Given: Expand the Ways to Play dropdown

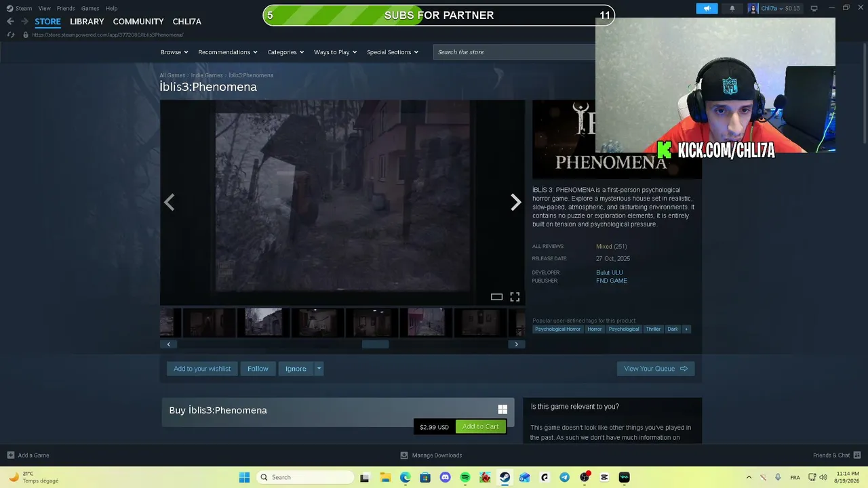Looking at the screenshot, I should 336,52.
